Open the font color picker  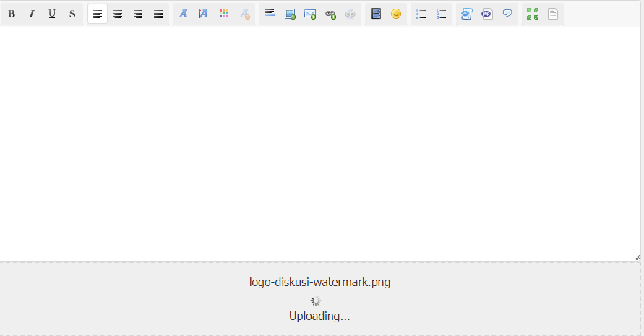tap(223, 14)
